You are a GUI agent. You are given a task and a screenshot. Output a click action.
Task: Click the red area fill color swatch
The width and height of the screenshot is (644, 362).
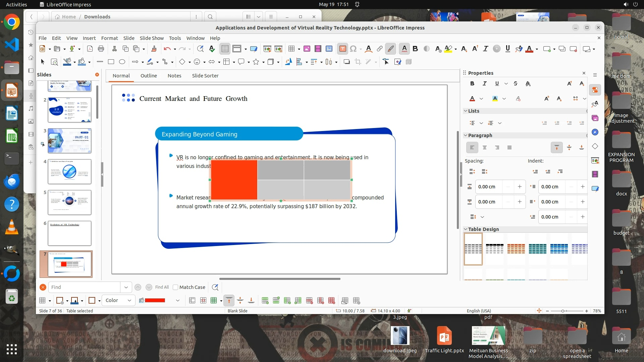coord(155,300)
